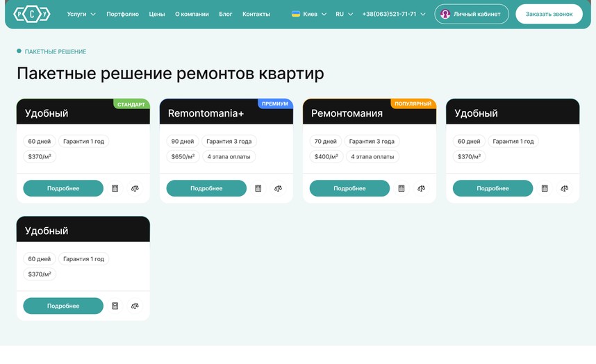
Task: Click "4 этапа оплаты" on the Remontomania+ card
Action: tap(229, 156)
